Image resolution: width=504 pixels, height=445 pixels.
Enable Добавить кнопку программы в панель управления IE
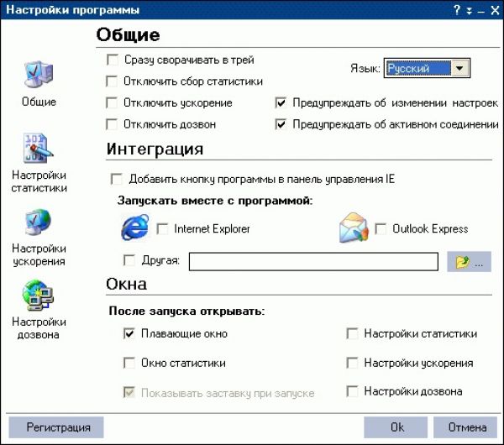pyautogui.click(x=117, y=179)
